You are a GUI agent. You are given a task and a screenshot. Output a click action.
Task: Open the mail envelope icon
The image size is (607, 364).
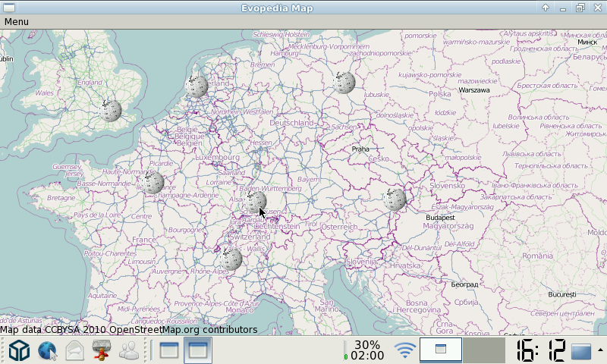74,351
